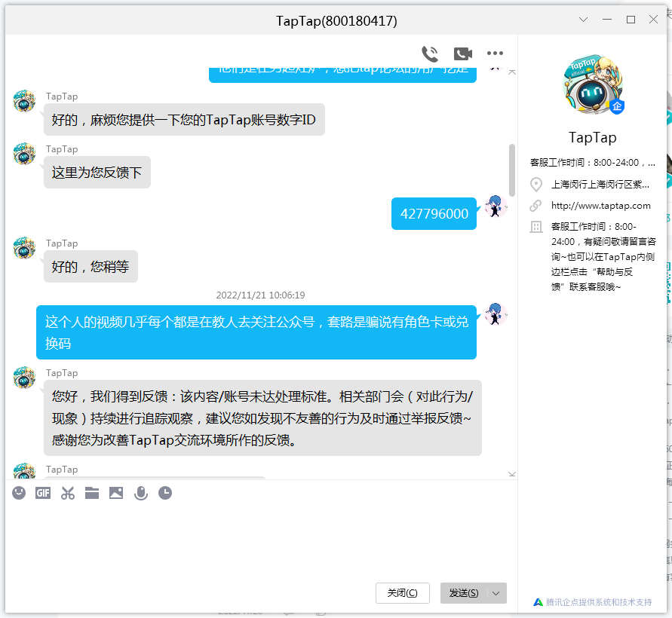Start a video call with TapTap
672x618 pixels.
[x=463, y=54]
